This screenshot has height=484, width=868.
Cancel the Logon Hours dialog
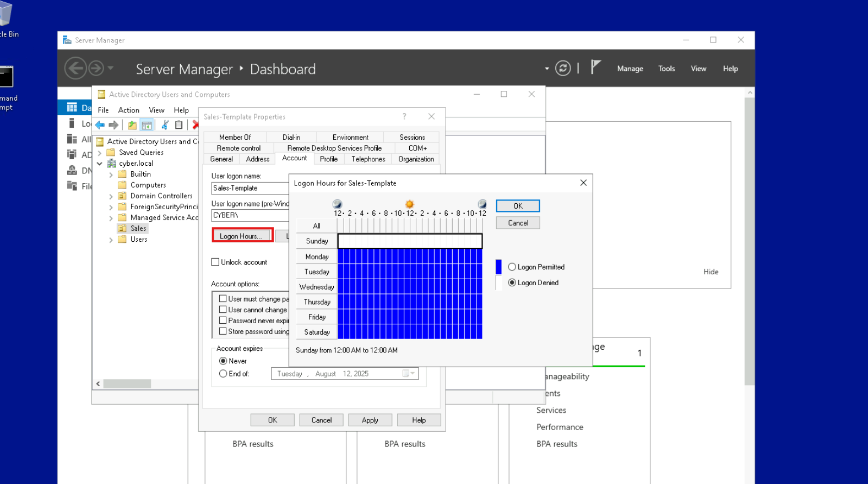pos(518,223)
